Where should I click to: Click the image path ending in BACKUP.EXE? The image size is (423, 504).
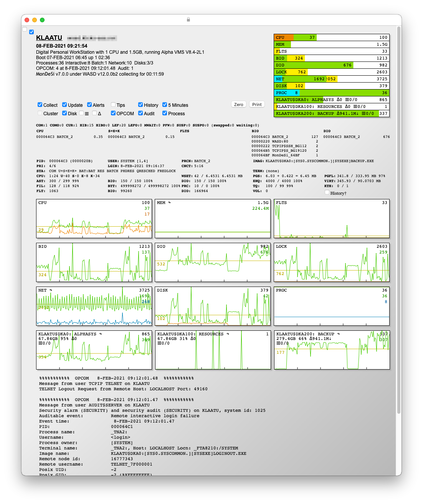320,161
